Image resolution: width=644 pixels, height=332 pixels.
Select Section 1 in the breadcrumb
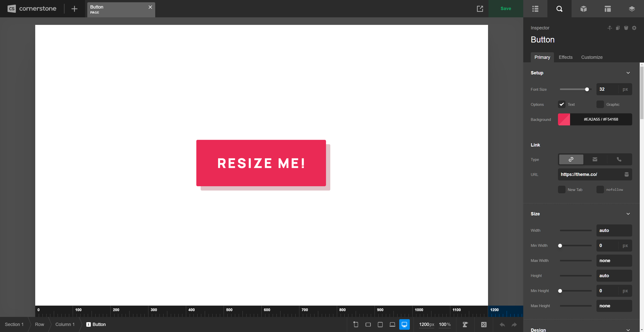pyautogui.click(x=14, y=324)
